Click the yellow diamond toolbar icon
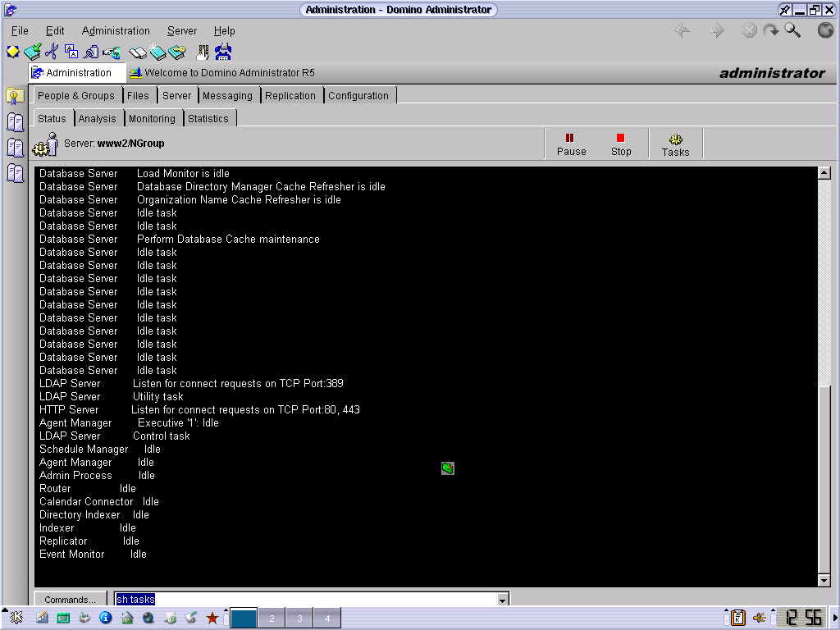This screenshot has height=630, width=840. coord(13,52)
